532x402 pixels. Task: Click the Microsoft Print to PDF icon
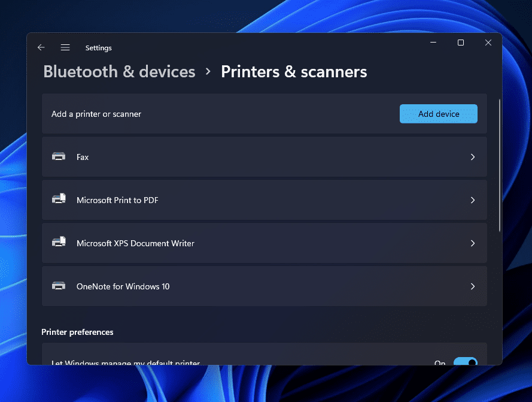[x=59, y=200]
